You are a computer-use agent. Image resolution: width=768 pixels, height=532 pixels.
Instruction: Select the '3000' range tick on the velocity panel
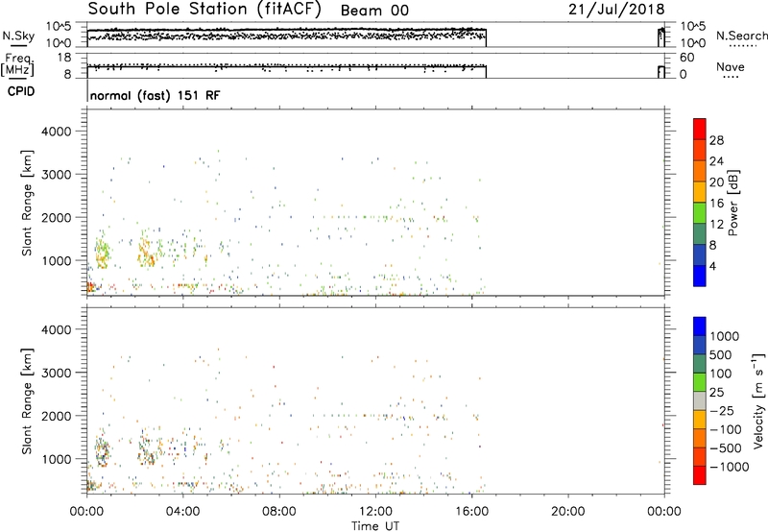(x=57, y=373)
